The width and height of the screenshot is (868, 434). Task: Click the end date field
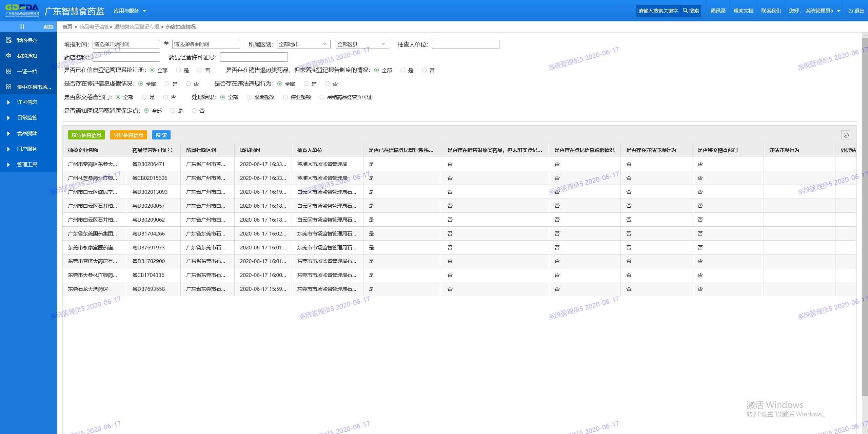206,44
